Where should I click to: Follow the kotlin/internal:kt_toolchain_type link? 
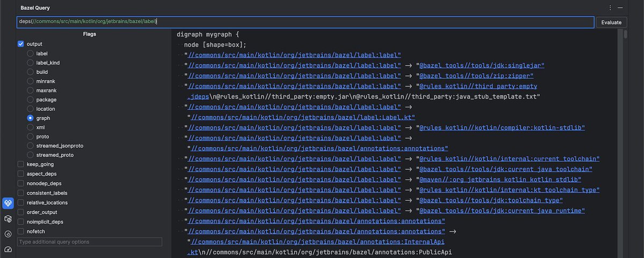click(509, 190)
